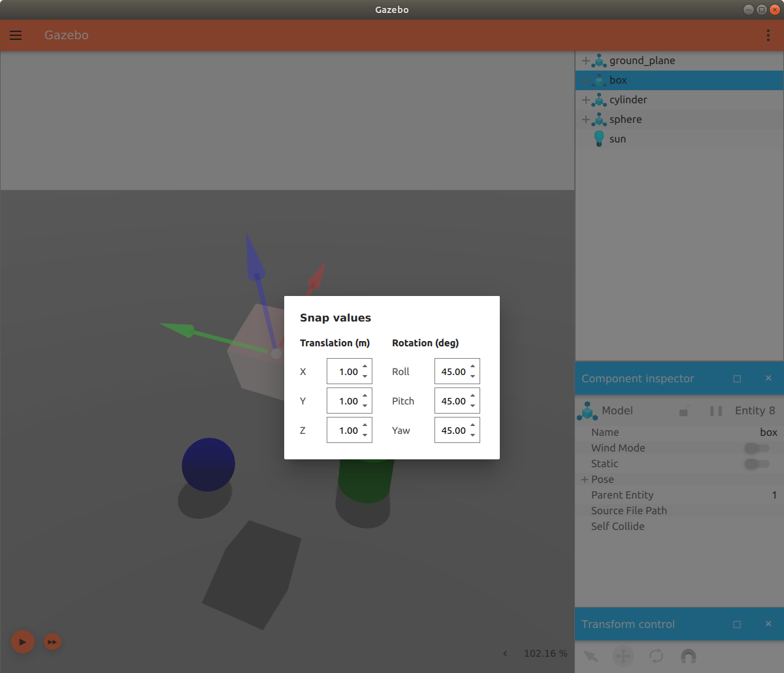Activate the select mode arrow tool
Viewport: 784px width, 673px height.
click(591, 656)
